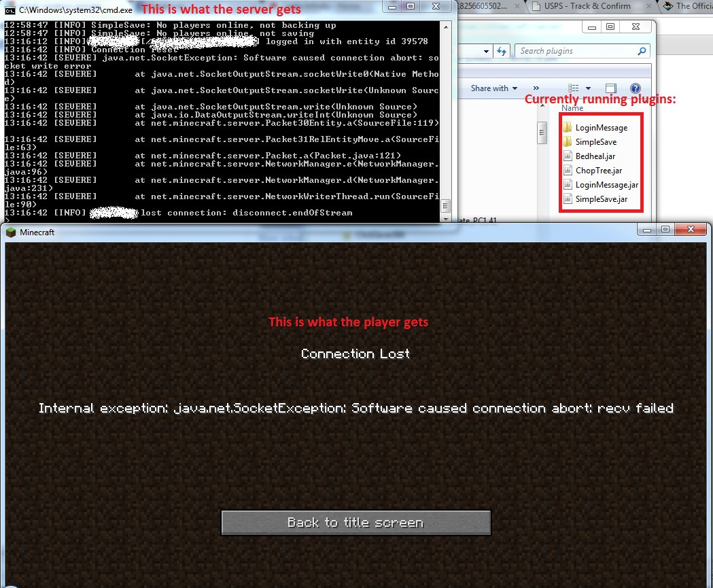Click the Minecraft window title bar icon
713x588 pixels.
pyautogui.click(x=10, y=232)
